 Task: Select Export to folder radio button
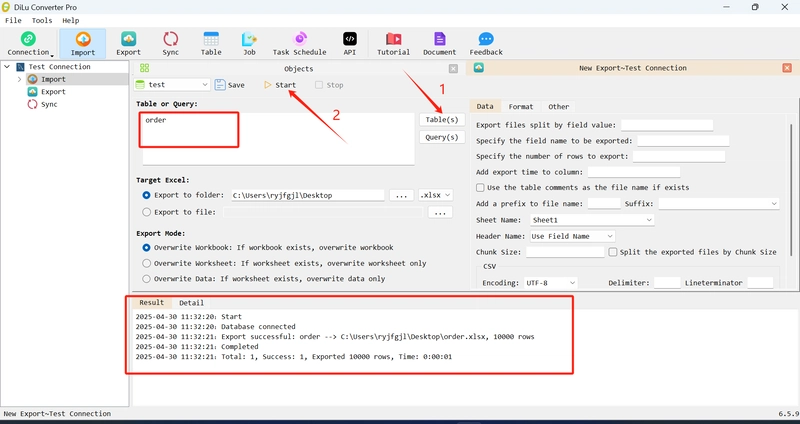coord(146,195)
